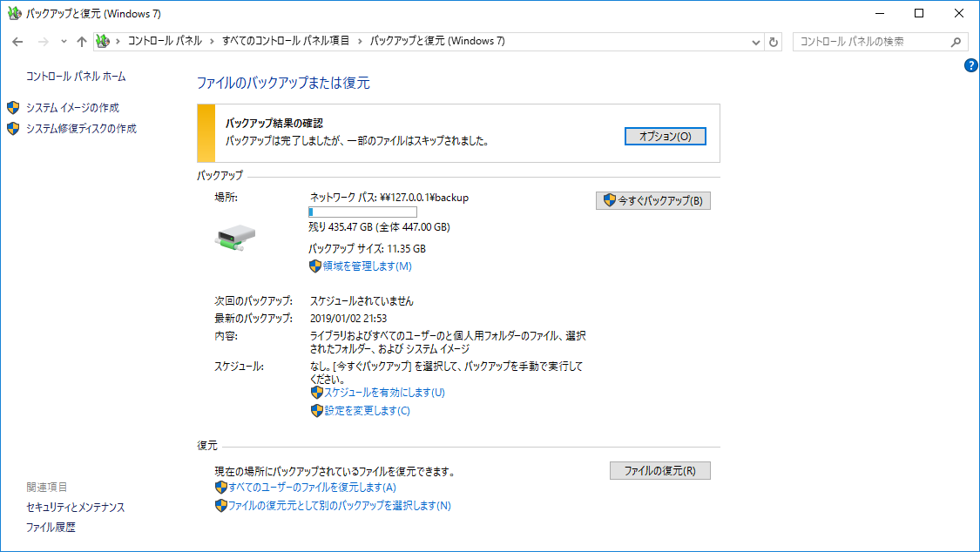Click the shield icon beside システム イメージの作成
The image size is (980, 552).
click(x=13, y=107)
